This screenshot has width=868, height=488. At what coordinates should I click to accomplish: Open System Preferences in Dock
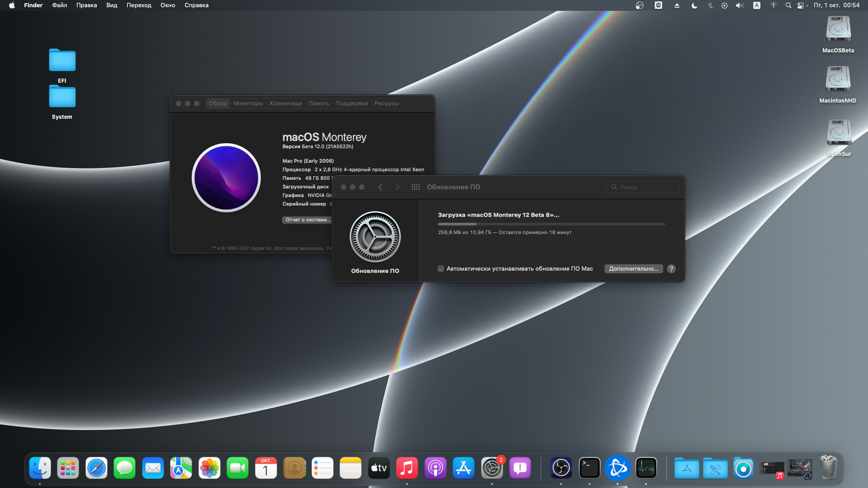tap(492, 468)
